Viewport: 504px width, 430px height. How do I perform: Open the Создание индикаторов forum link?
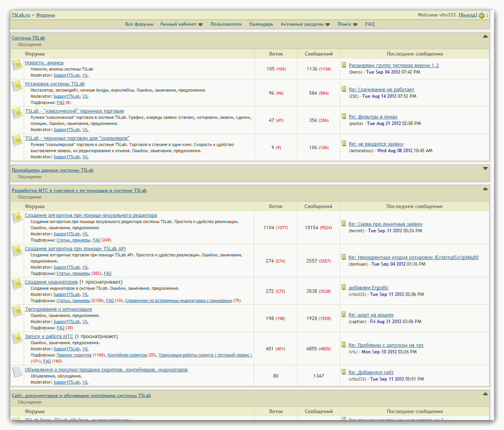click(x=51, y=282)
